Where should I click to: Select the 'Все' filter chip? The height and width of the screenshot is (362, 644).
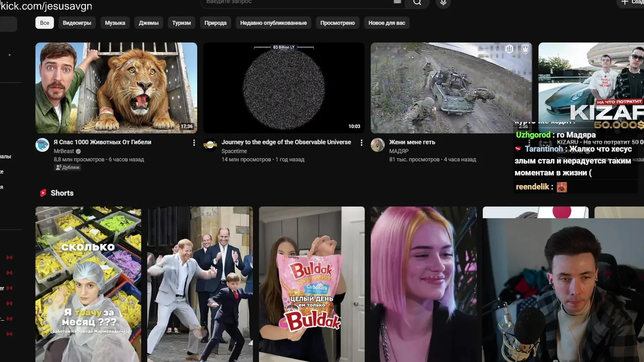click(45, 23)
